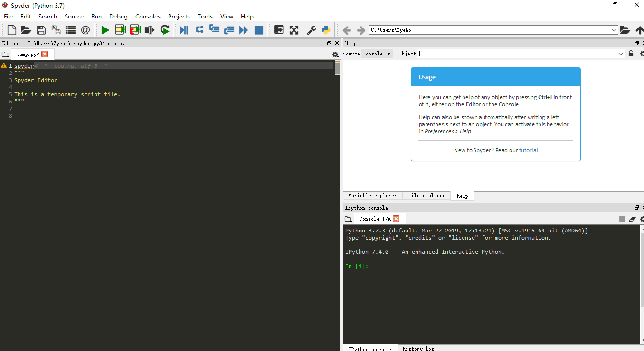Click the warning icon on line 1
The height and width of the screenshot is (351, 644).
coord(4,66)
